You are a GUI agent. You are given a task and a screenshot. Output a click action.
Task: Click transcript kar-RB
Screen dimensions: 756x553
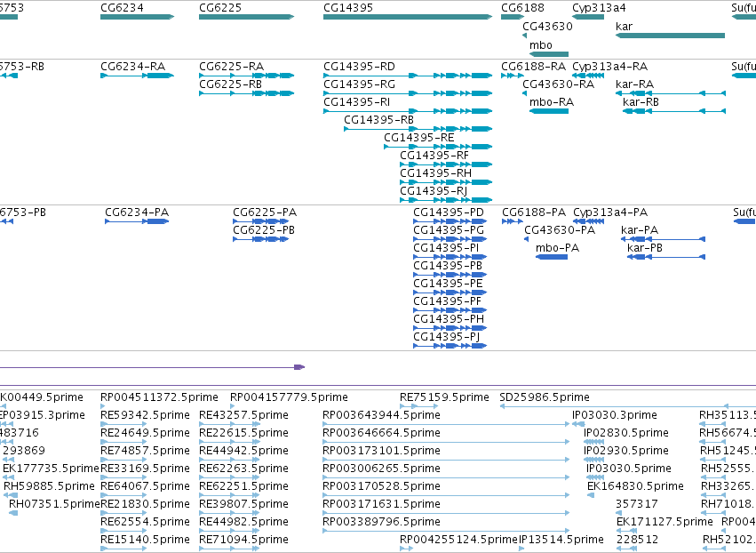tap(641, 102)
